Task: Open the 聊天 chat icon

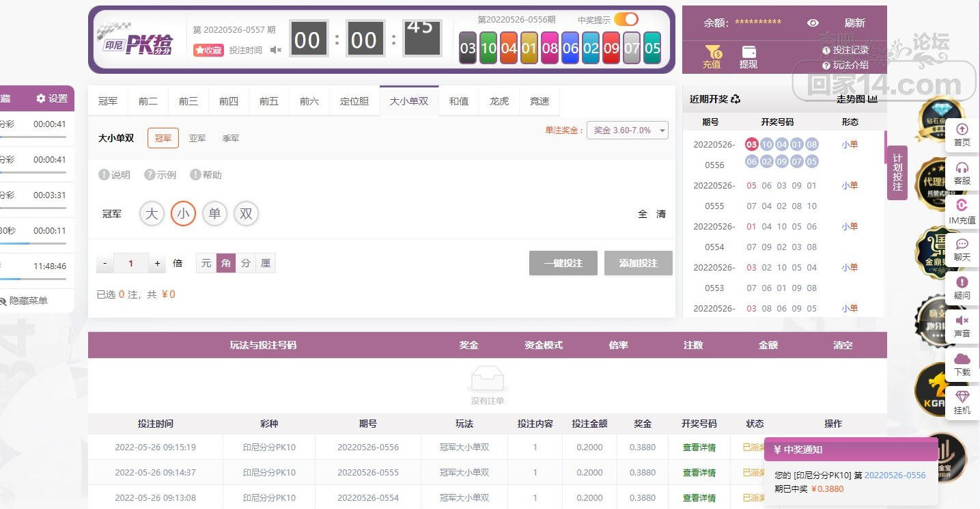Action: click(x=962, y=245)
